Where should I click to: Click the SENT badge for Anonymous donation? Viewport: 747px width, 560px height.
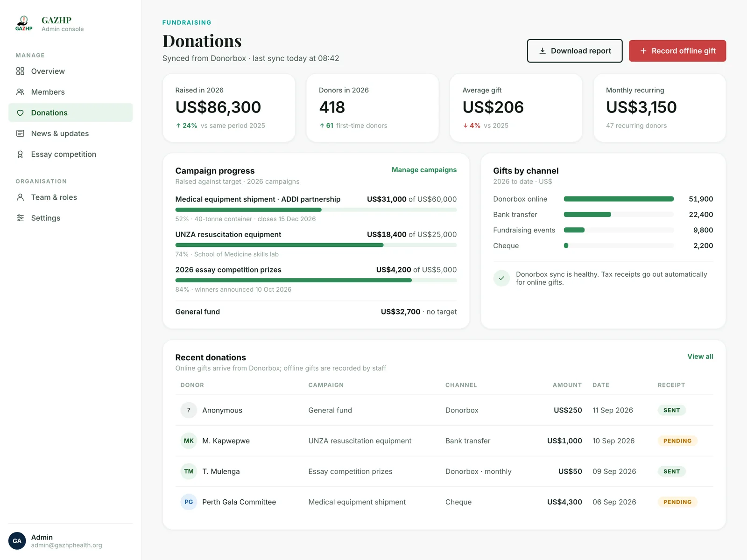tap(671, 410)
